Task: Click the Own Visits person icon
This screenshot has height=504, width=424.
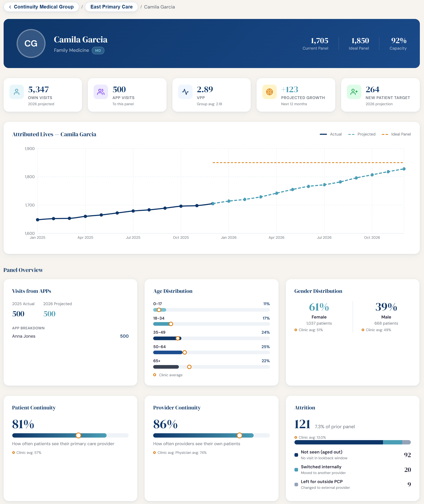Action: pos(17,92)
